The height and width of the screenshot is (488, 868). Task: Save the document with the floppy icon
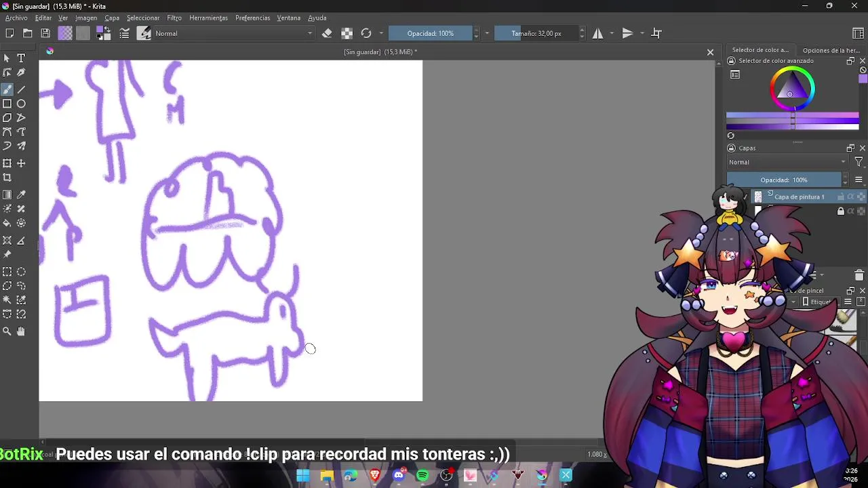click(45, 33)
